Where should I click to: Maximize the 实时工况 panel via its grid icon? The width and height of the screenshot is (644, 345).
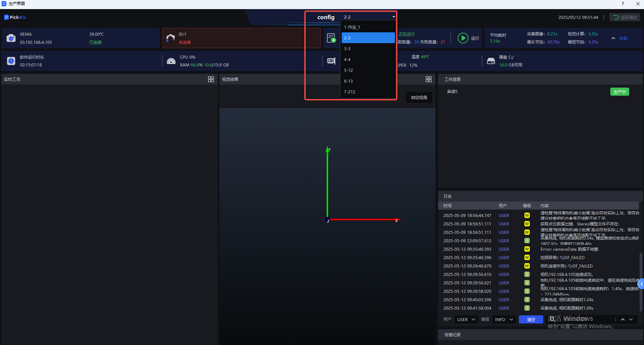211,80
